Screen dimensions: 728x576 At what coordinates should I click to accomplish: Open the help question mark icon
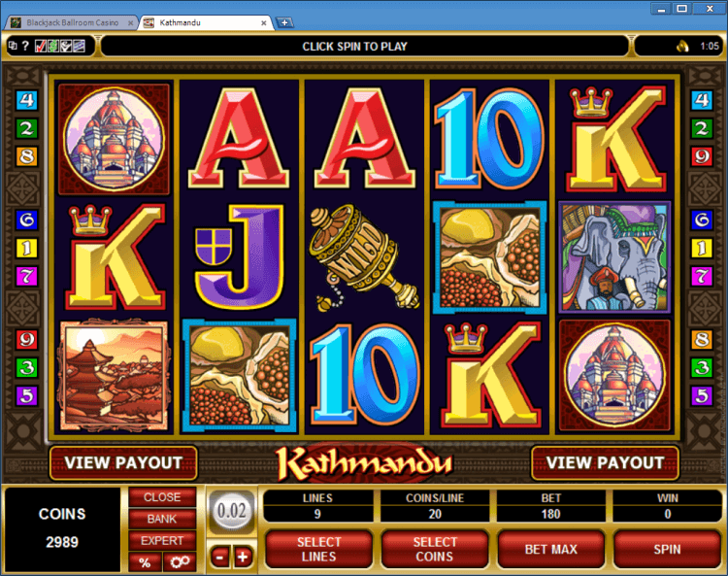[25, 46]
